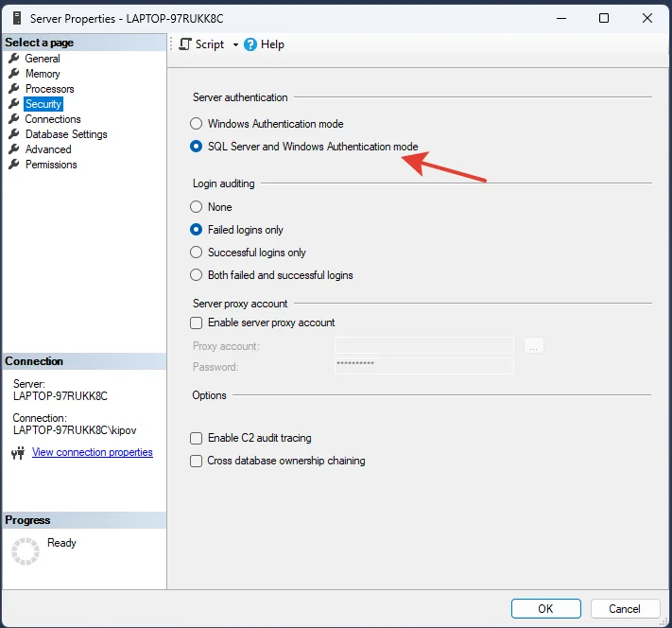Click wrench icon next to Connections
The image size is (672, 628).
tap(14, 119)
